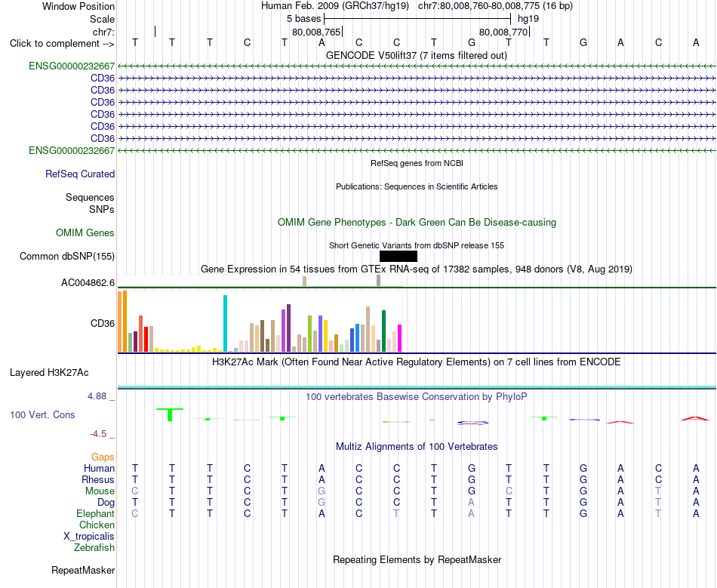The image size is (717, 588).
Task: Click the Layered H3K27Ac track label
Action: click(x=49, y=373)
